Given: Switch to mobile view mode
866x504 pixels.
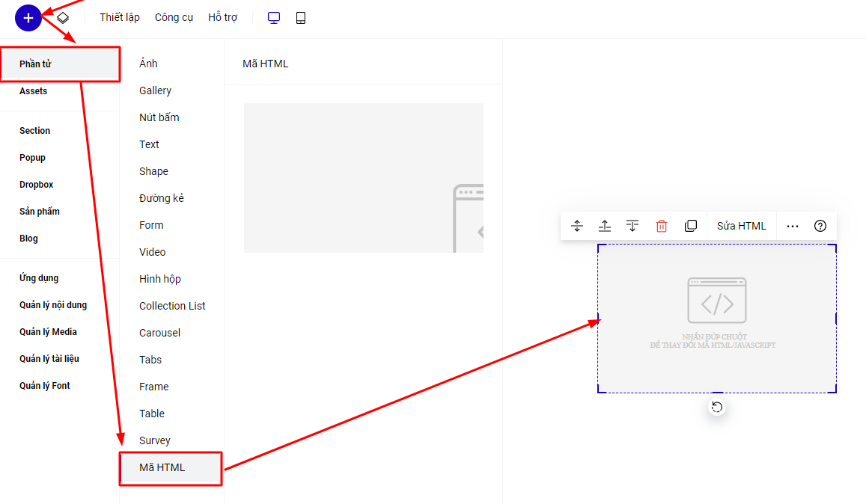Looking at the screenshot, I should (301, 18).
